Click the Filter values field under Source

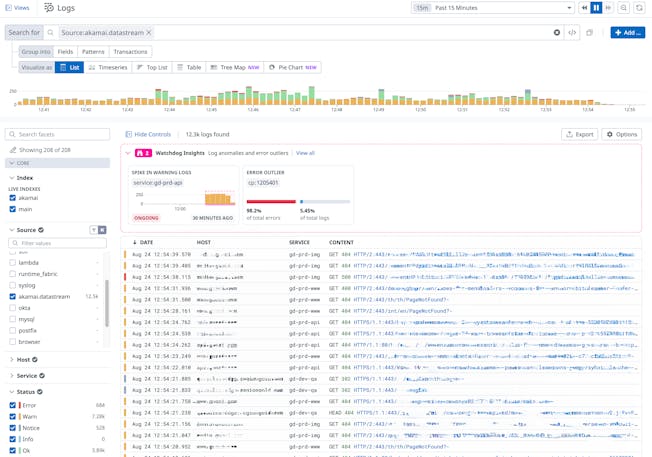tap(57, 243)
